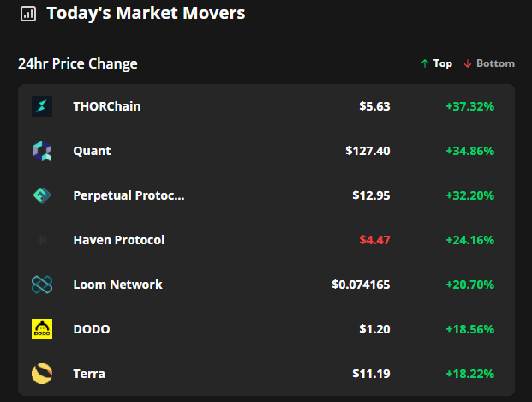Open the Loom Network name link
This screenshot has width=532, height=402.
click(117, 285)
